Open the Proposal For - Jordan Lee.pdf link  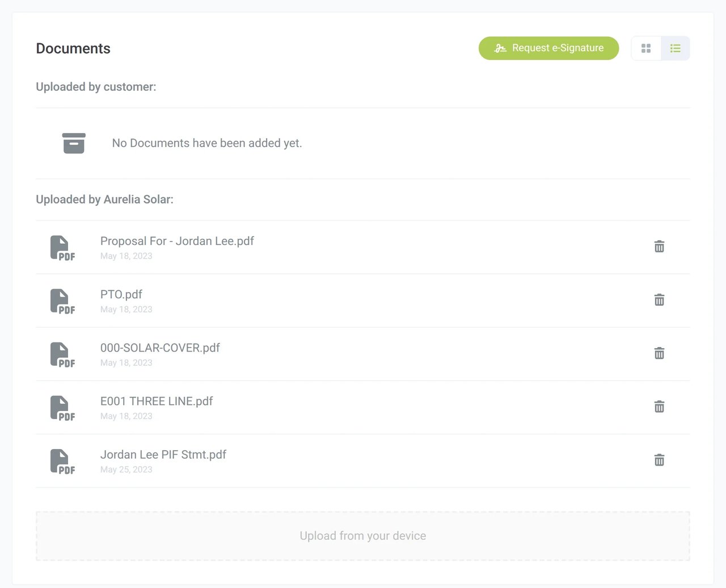tap(177, 241)
